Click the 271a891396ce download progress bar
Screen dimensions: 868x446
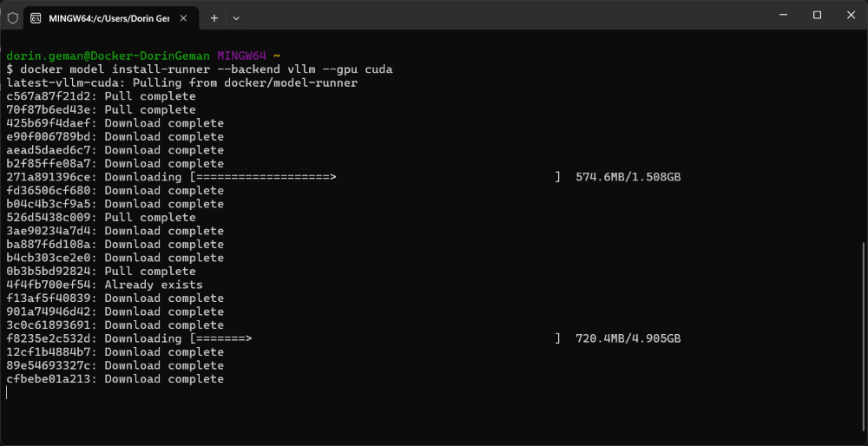(375, 177)
